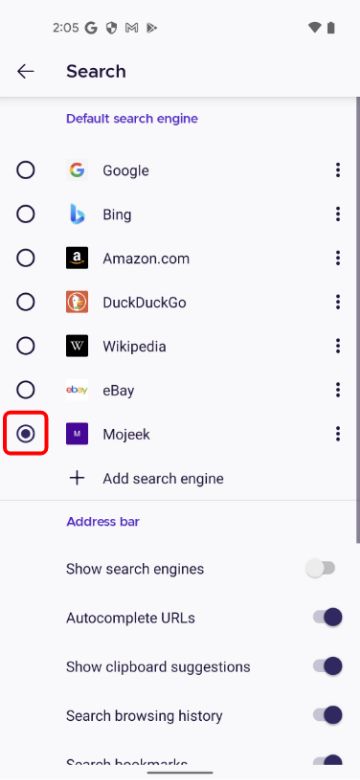Turn off Show clipboard suggestions

point(328,666)
